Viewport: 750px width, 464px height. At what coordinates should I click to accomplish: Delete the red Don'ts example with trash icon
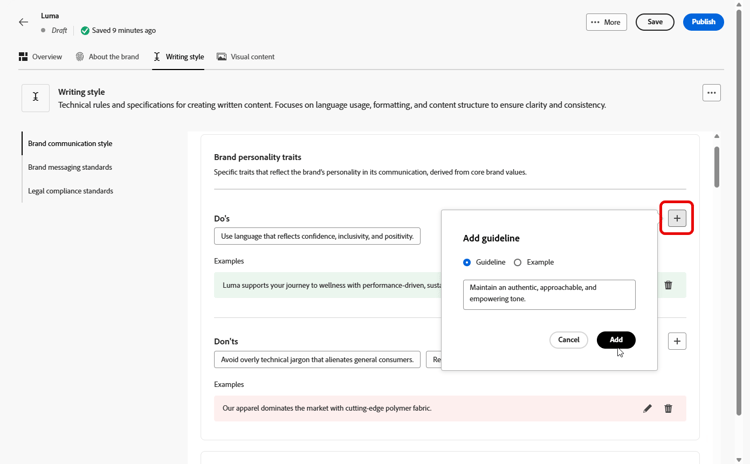click(x=668, y=408)
